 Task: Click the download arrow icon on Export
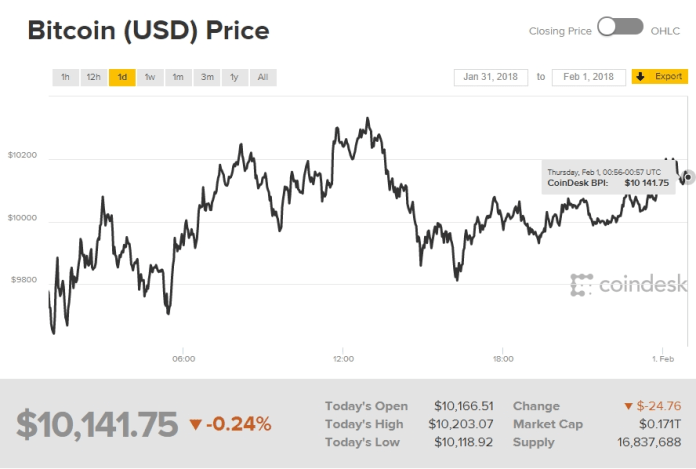640,77
